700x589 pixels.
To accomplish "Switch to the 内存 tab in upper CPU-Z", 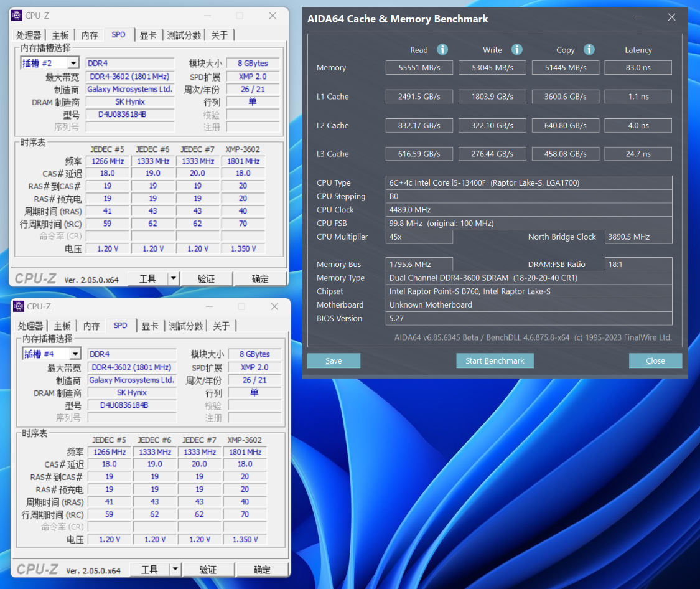I will pyautogui.click(x=89, y=35).
